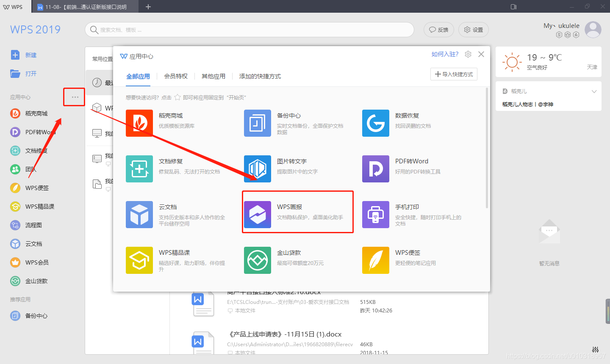Pin app with the star icon hint
Viewport: 610px width, 364px height.
click(177, 97)
